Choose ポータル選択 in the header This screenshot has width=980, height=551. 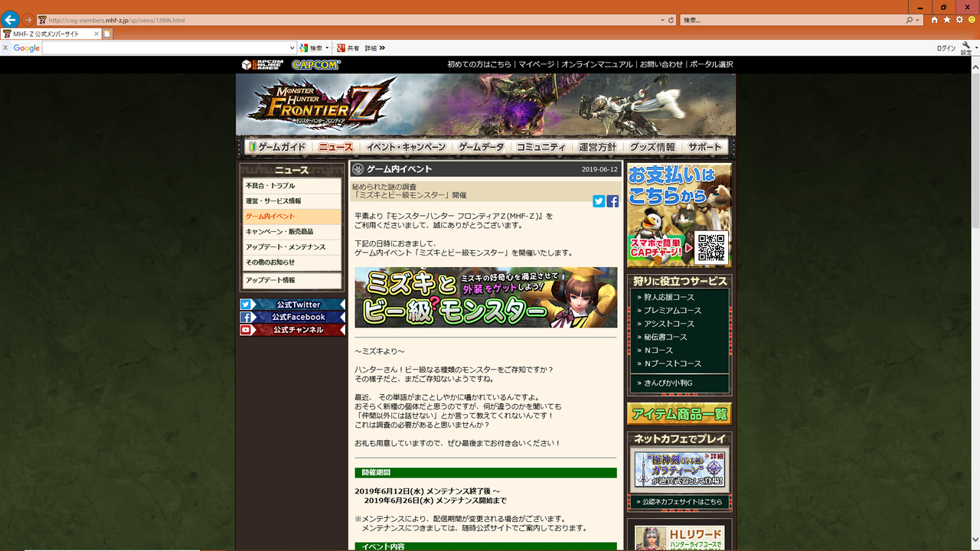(711, 65)
